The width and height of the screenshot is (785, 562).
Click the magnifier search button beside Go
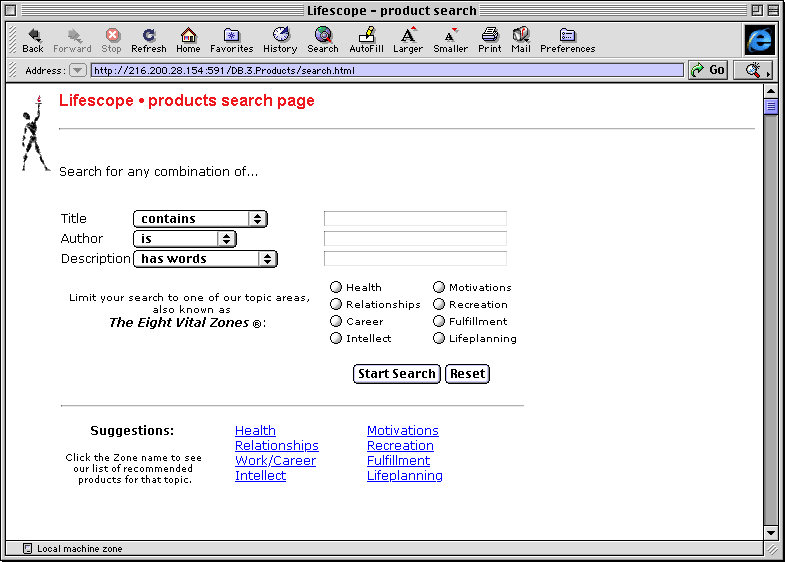(x=753, y=70)
